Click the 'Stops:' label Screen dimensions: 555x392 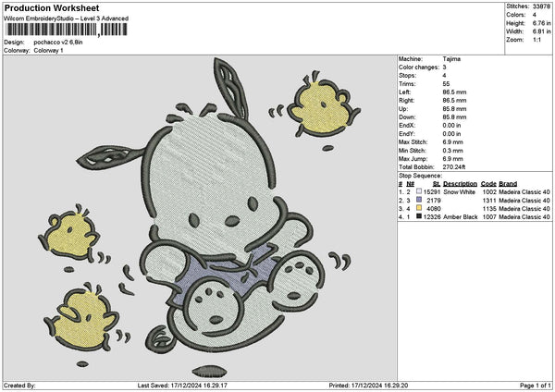407,76
